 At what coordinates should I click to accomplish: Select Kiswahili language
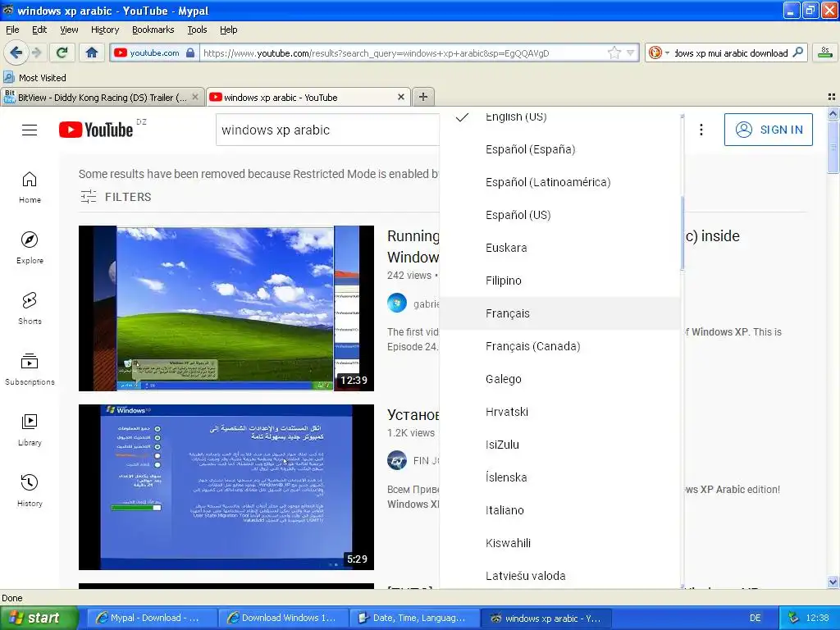pyautogui.click(x=560, y=543)
